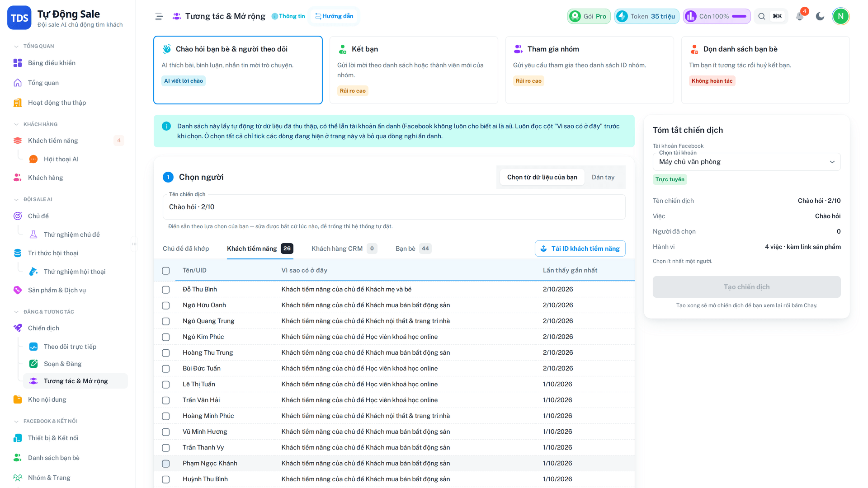Open Hoạt động thu thập sidebar icon
Image resolution: width=868 pixels, height=488 pixels.
[x=18, y=103]
